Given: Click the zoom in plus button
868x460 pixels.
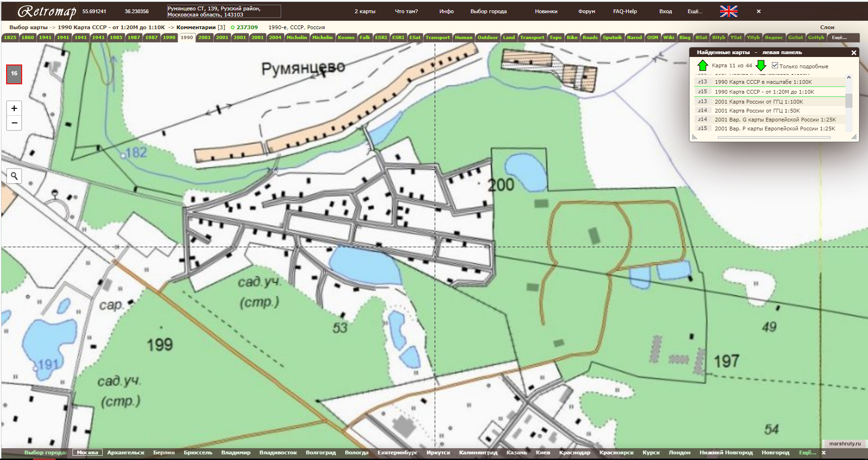Looking at the screenshot, I should (14, 108).
